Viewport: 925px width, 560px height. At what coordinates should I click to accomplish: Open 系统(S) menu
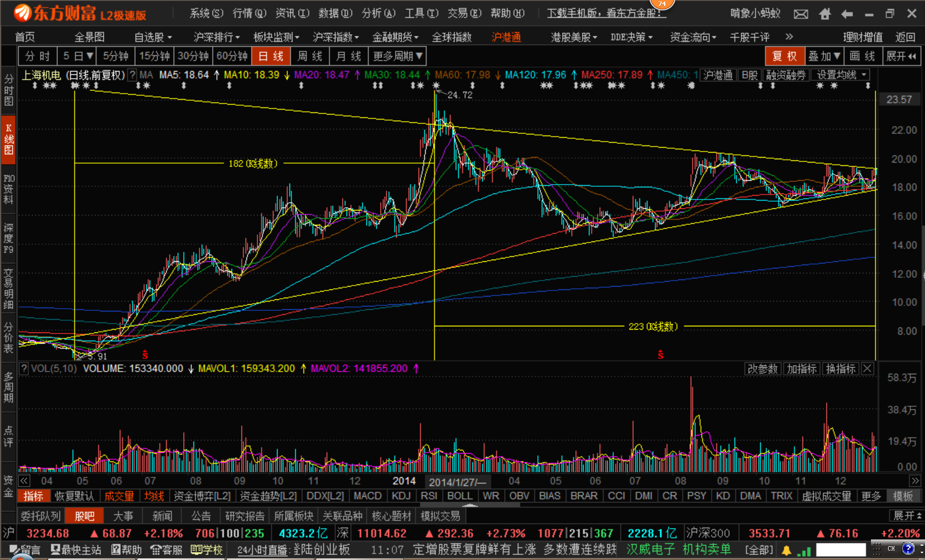pos(207,13)
